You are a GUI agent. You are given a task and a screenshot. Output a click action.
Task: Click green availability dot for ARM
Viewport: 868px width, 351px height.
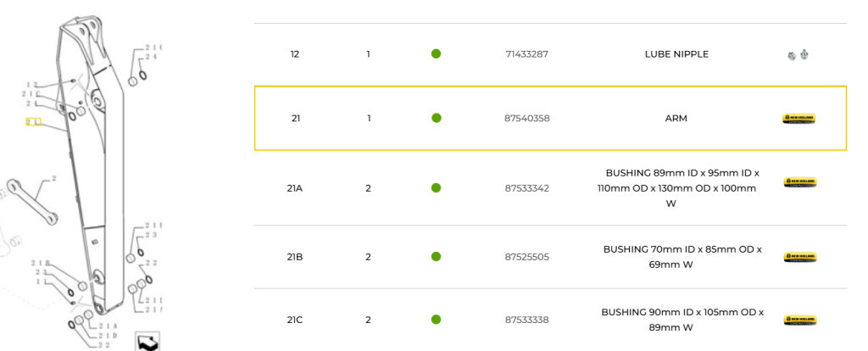(x=437, y=118)
